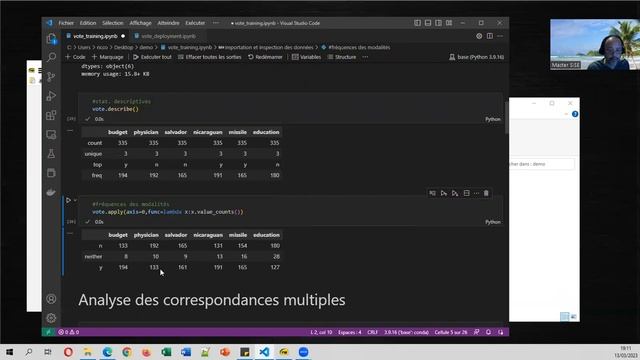
Task: Open the Fichier menu
Action: 66,23
